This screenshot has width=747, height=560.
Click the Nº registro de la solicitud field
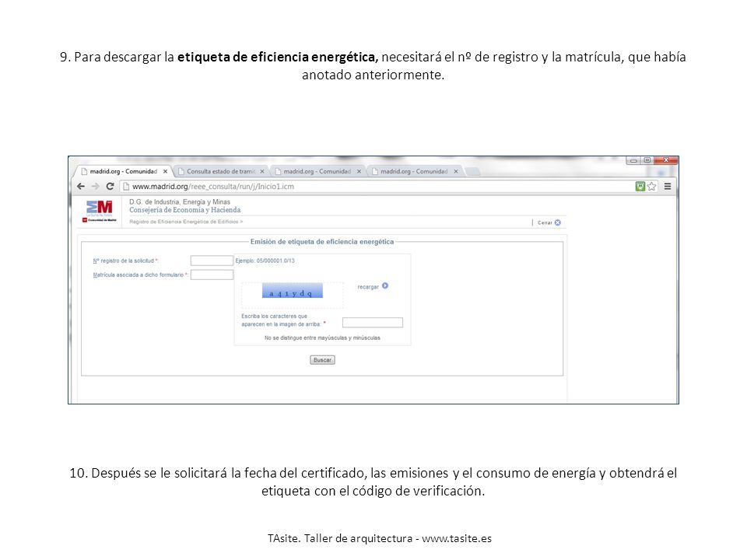pyautogui.click(x=212, y=261)
